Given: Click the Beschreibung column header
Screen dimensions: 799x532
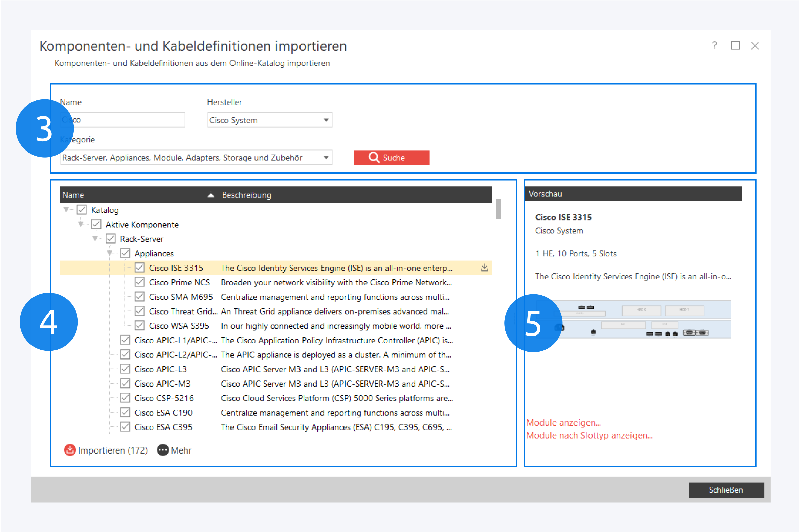Looking at the screenshot, I should (x=246, y=195).
